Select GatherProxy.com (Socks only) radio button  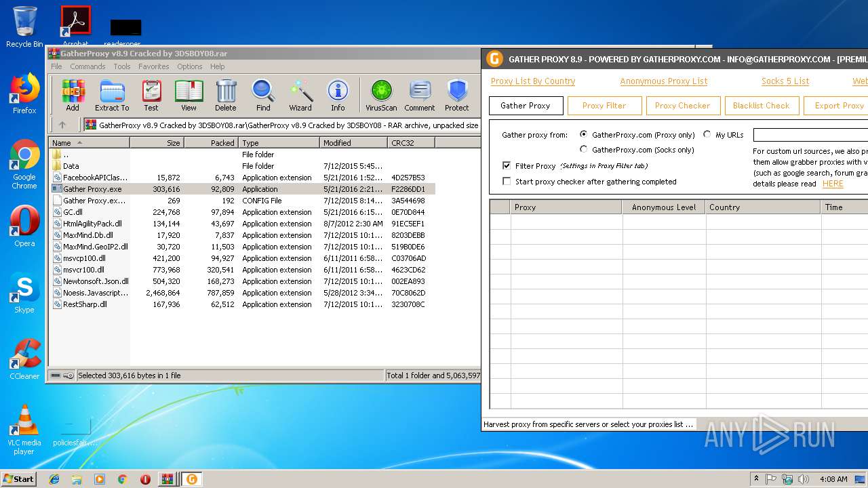coord(584,149)
